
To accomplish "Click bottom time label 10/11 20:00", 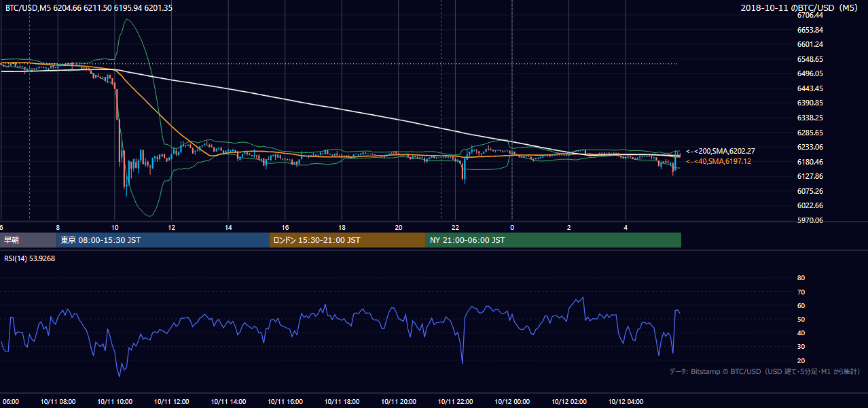I will coord(399,401).
